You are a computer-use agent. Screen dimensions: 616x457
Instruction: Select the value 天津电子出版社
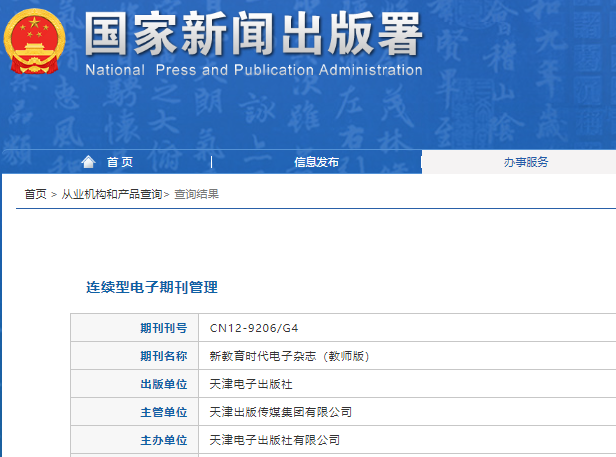[x=251, y=384]
